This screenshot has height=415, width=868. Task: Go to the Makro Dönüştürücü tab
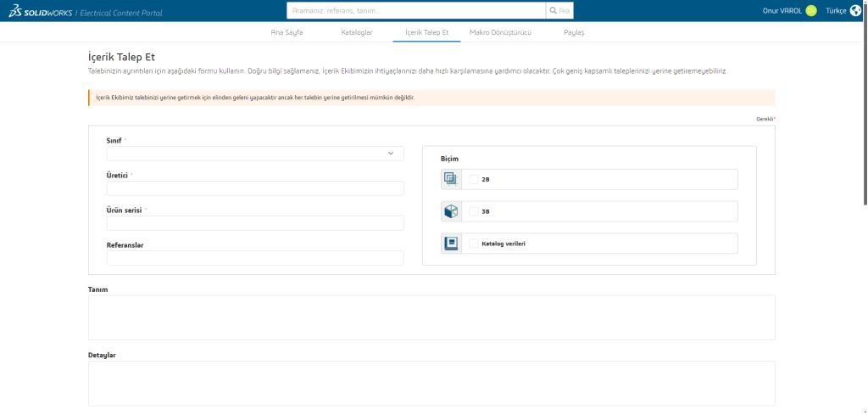pos(500,32)
